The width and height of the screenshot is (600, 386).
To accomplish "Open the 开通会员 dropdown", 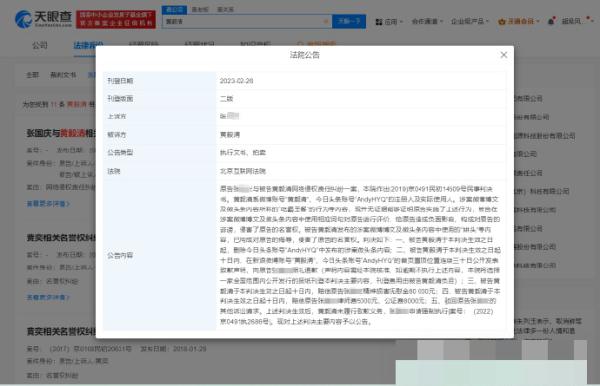I will 518,21.
